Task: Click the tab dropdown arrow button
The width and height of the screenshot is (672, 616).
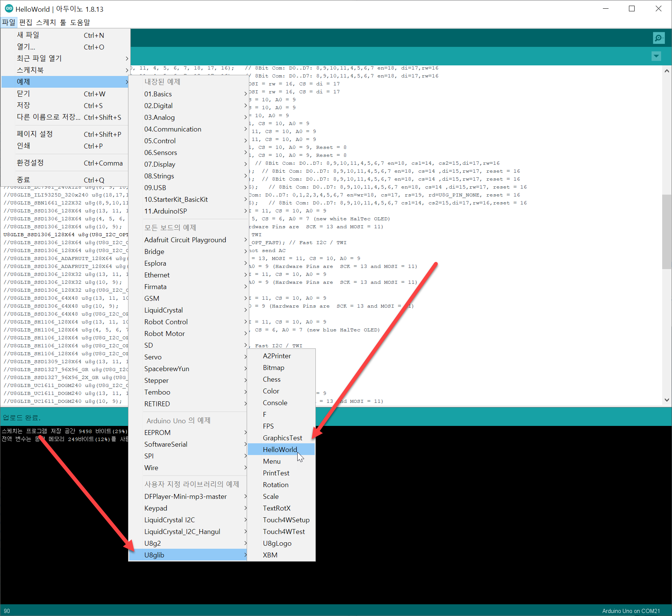Action: (x=656, y=56)
